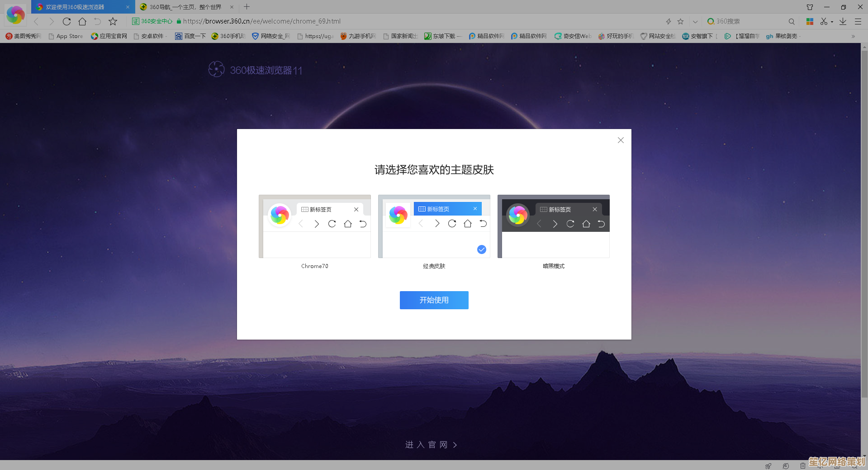Select the Chrome70 theme skin
Screen dimensions: 868x470
314,226
